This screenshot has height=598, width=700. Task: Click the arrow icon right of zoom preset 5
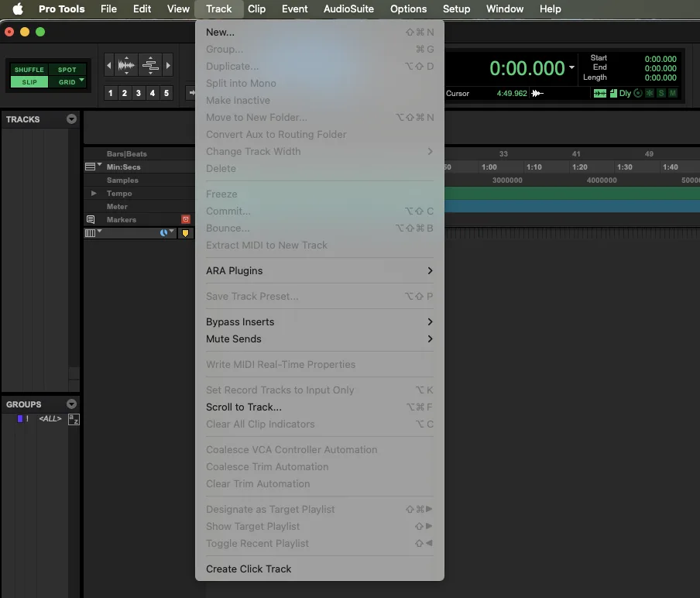pyautogui.click(x=192, y=93)
